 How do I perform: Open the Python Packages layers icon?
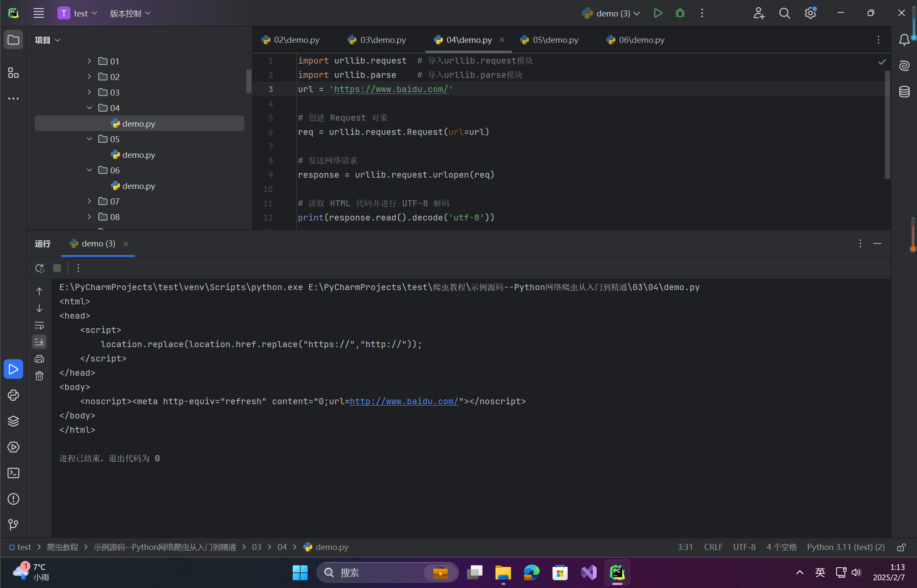pos(13,421)
